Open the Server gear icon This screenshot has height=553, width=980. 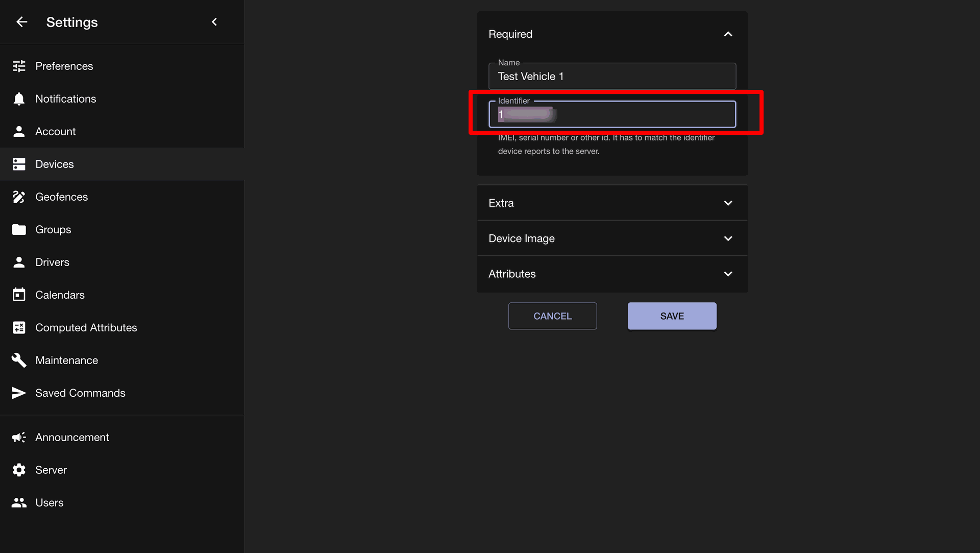click(19, 470)
